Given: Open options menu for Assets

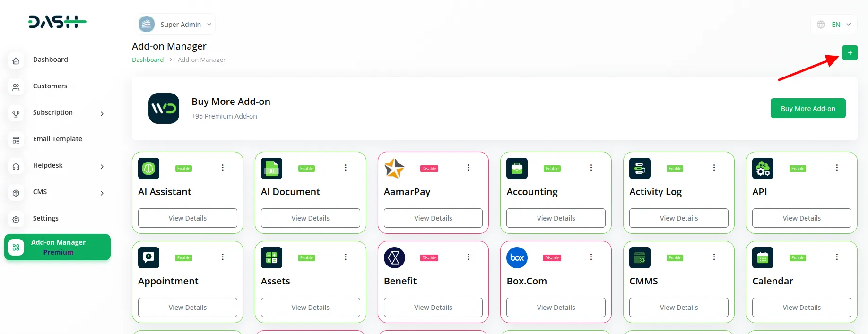Looking at the screenshot, I should 346,257.
